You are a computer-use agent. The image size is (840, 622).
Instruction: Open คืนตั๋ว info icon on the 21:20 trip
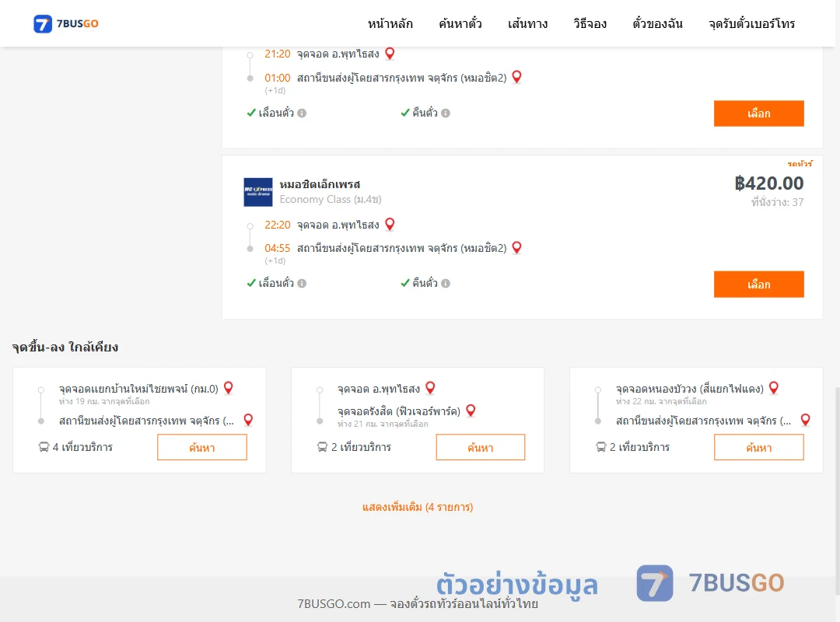tap(446, 113)
